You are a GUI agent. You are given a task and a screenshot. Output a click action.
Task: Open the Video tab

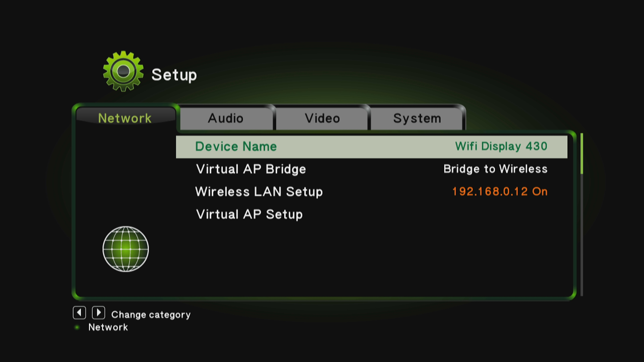322,118
